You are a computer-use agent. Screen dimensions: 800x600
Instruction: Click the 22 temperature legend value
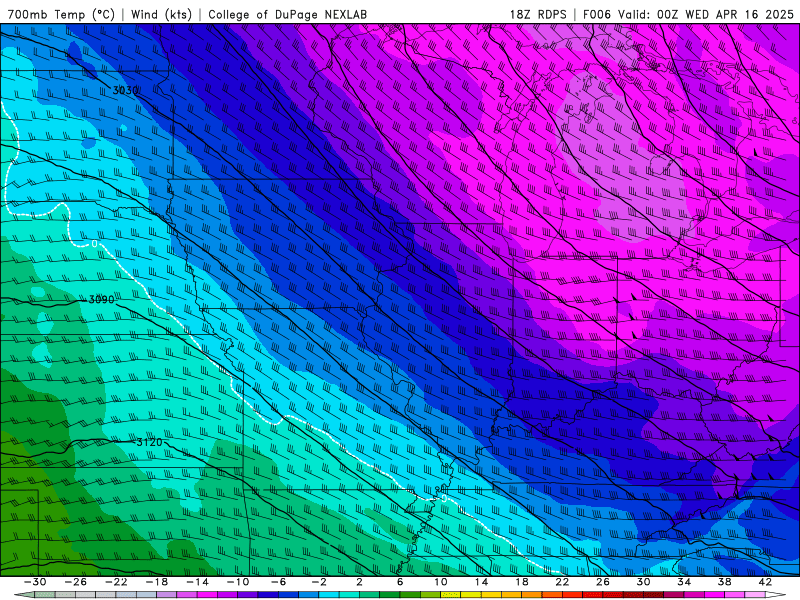click(x=562, y=582)
